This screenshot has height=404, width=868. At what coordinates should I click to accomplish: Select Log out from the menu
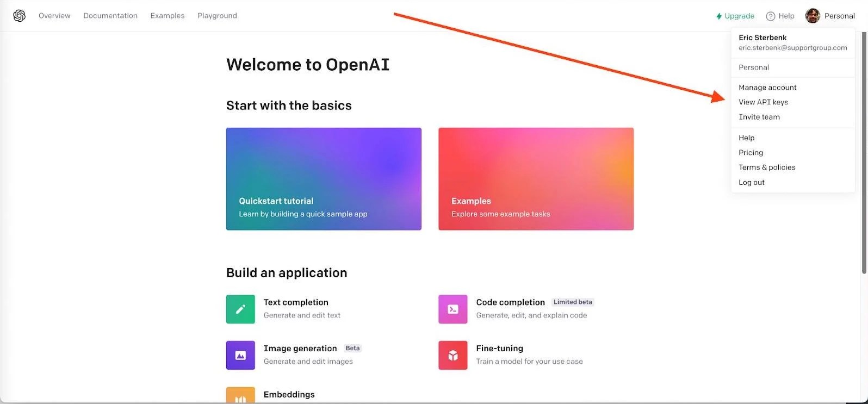(x=751, y=182)
